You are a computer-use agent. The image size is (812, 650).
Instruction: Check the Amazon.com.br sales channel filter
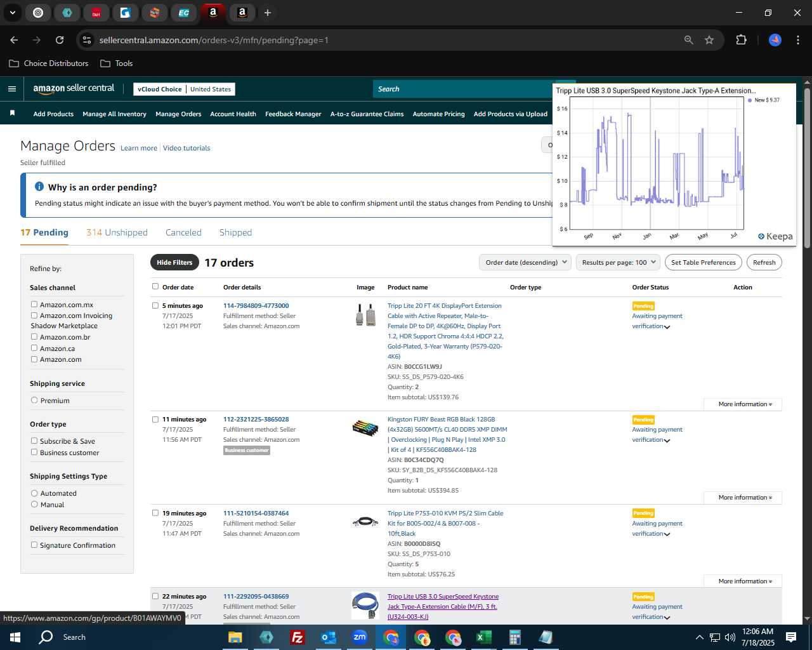click(34, 337)
